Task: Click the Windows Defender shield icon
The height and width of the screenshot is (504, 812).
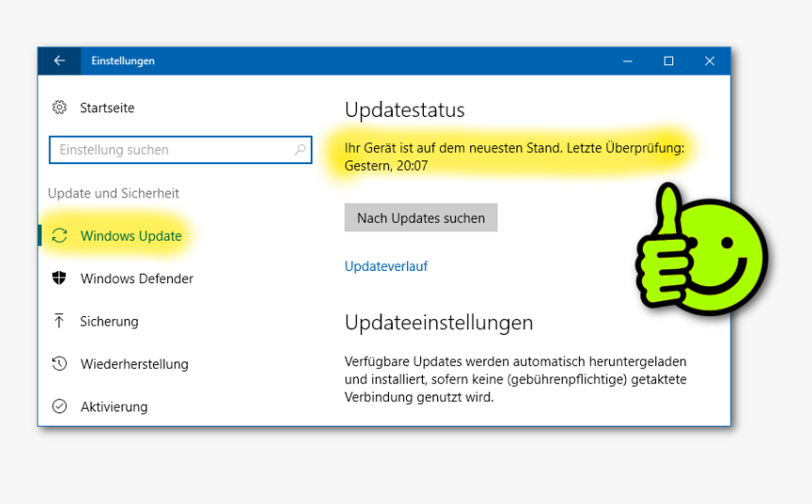Action: point(59,278)
